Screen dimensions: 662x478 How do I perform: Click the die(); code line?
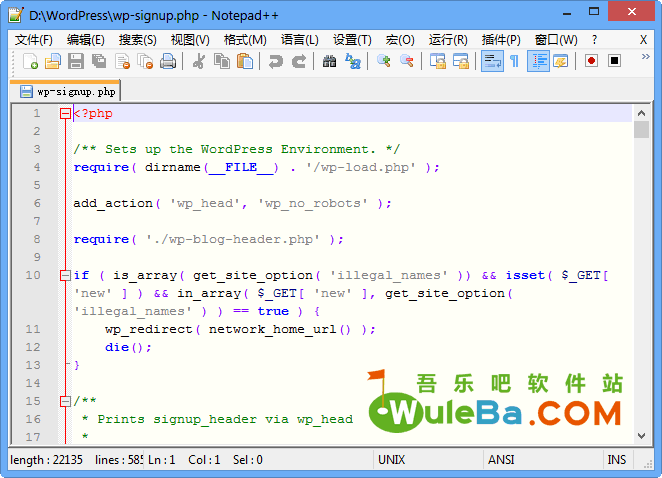click(x=128, y=347)
